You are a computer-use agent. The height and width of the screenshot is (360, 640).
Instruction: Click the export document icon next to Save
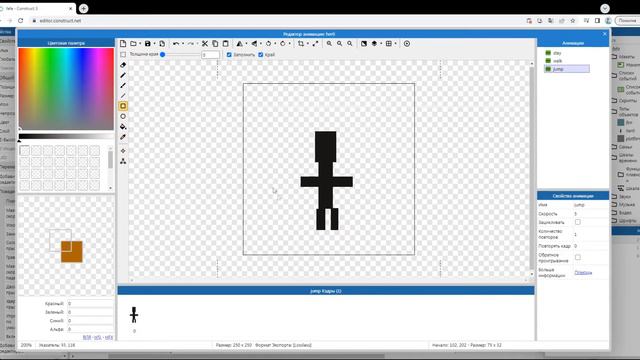(162, 43)
